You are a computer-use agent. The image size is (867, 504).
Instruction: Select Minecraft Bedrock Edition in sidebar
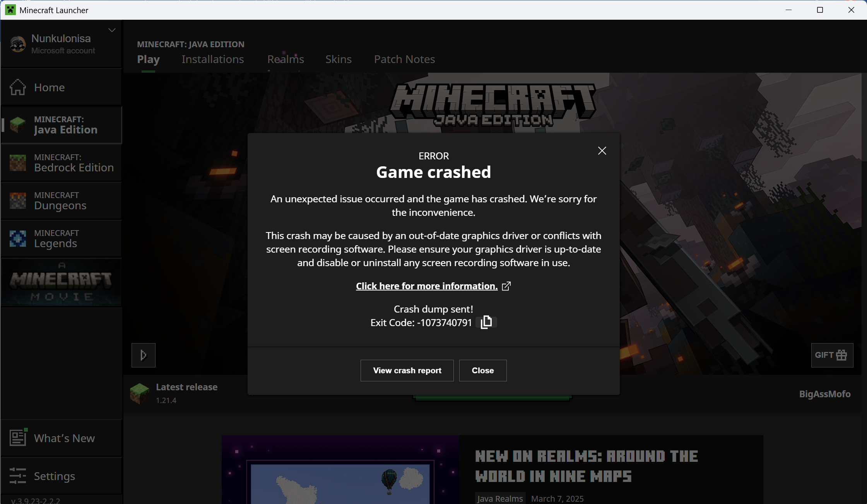coord(61,163)
